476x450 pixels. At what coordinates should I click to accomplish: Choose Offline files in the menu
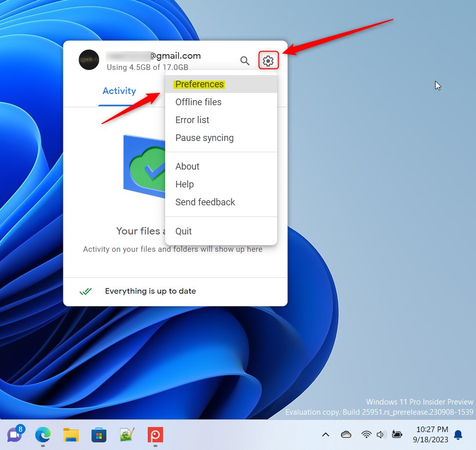(x=198, y=102)
